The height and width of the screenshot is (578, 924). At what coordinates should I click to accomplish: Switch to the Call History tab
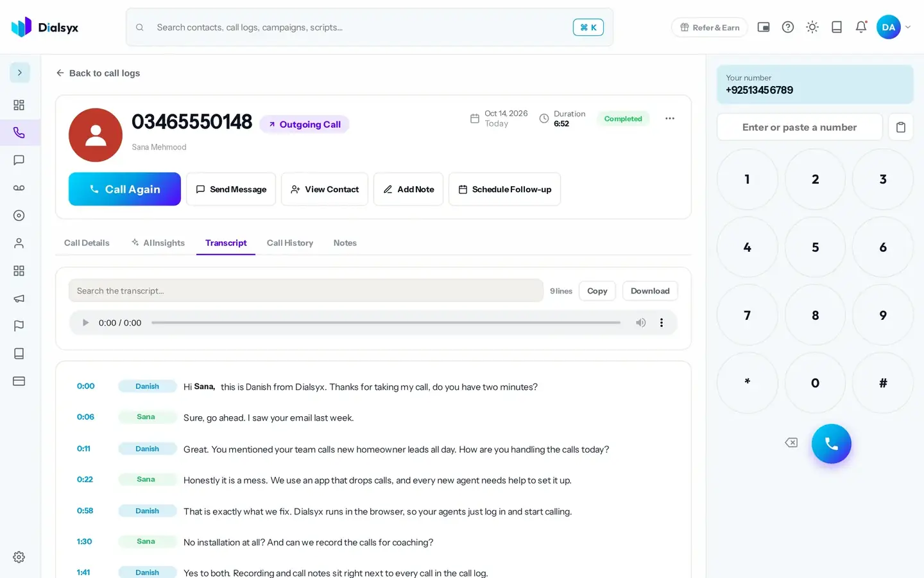coord(290,243)
